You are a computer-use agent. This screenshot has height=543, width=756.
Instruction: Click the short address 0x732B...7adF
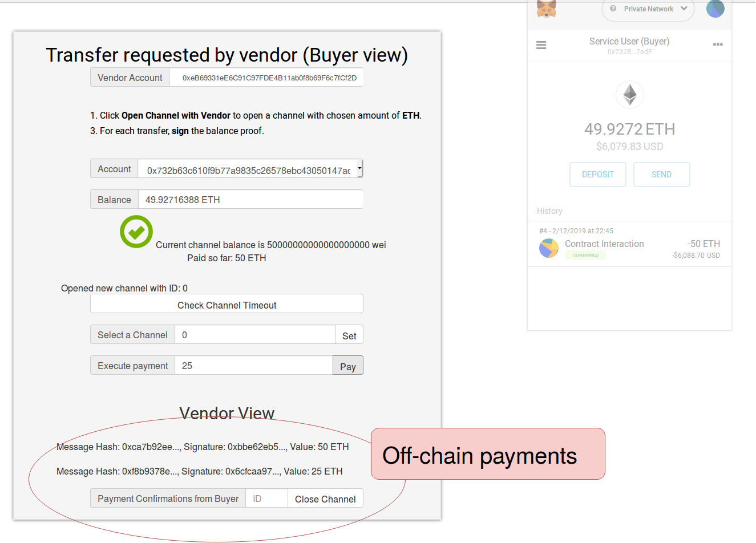tap(629, 52)
